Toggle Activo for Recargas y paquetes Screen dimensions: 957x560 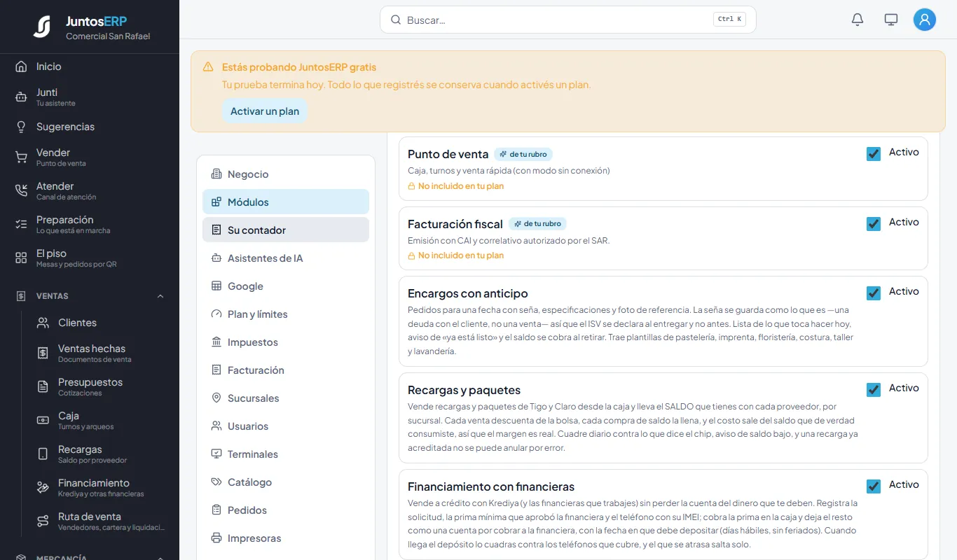click(874, 390)
